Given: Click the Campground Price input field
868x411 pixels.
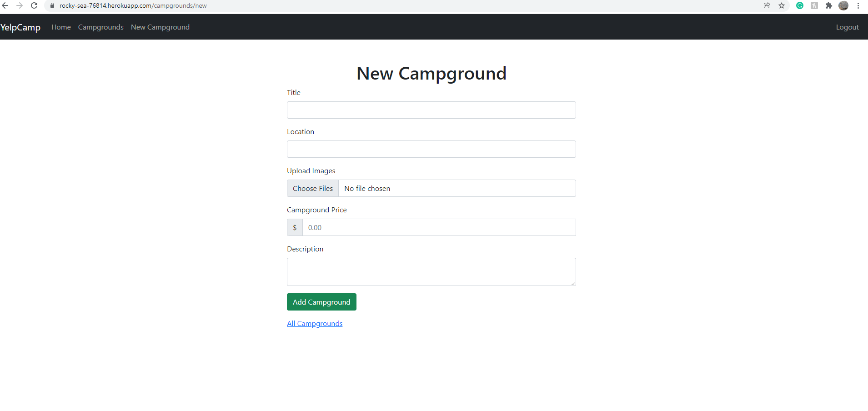Looking at the screenshot, I should 438,227.
